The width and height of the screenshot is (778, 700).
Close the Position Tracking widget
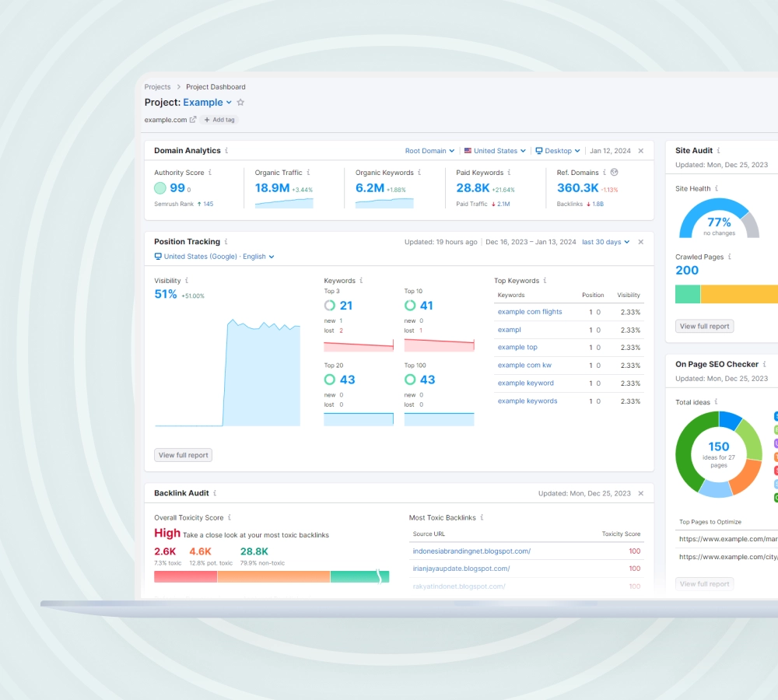pyautogui.click(x=641, y=242)
